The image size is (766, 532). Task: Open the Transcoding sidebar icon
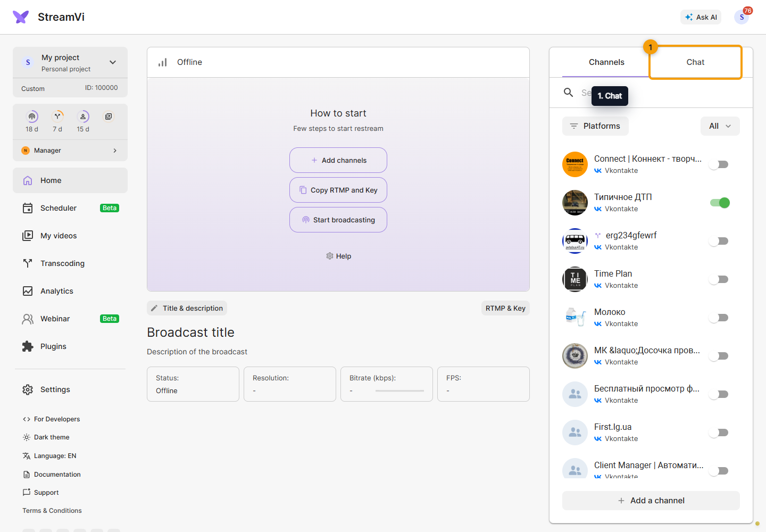(x=28, y=263)
